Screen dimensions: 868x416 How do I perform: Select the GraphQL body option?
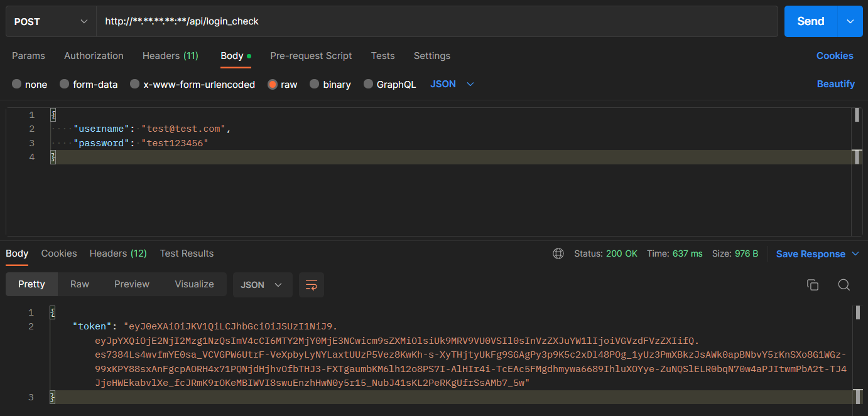click(x=389, y=84)
